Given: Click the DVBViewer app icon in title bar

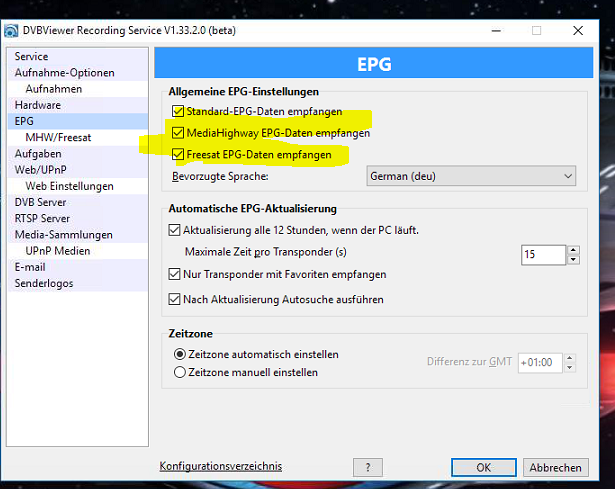Looking at the screenshot, I should coord(11,31).
